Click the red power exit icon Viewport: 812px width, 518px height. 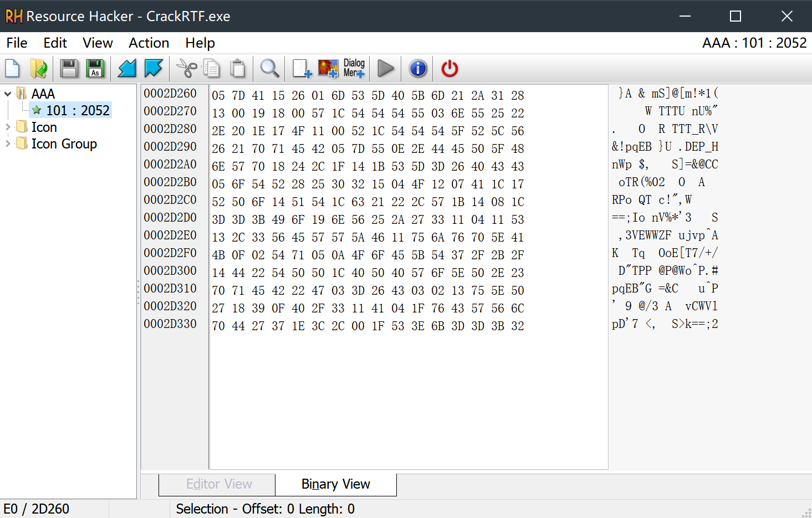click(x=450, y=69)
